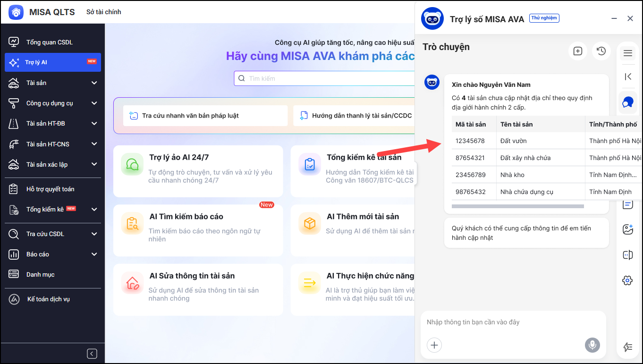Viewport: 643px width, 364px height.
Task: Click the Công cụ dụng cụ roller icon
Action: 14,103
